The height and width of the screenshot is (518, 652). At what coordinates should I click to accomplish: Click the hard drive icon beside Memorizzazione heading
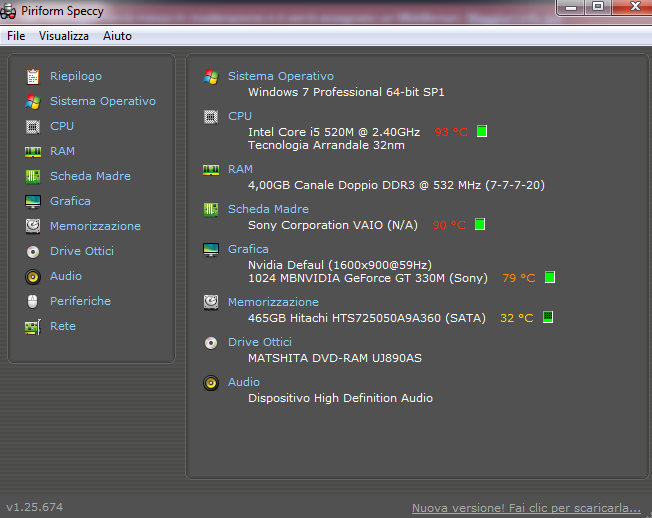(x=211, y=302)
